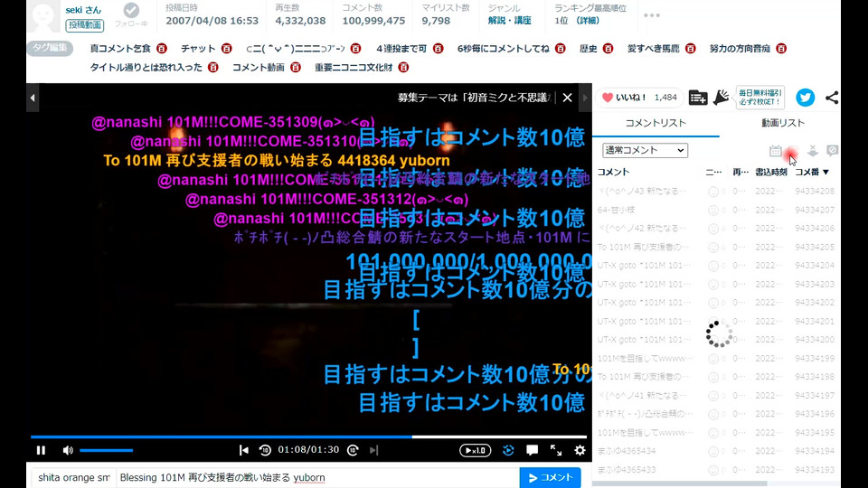Skip forward 10 seconds button
868x488 pixels.
pyautogui.click(x=353, y=450)
